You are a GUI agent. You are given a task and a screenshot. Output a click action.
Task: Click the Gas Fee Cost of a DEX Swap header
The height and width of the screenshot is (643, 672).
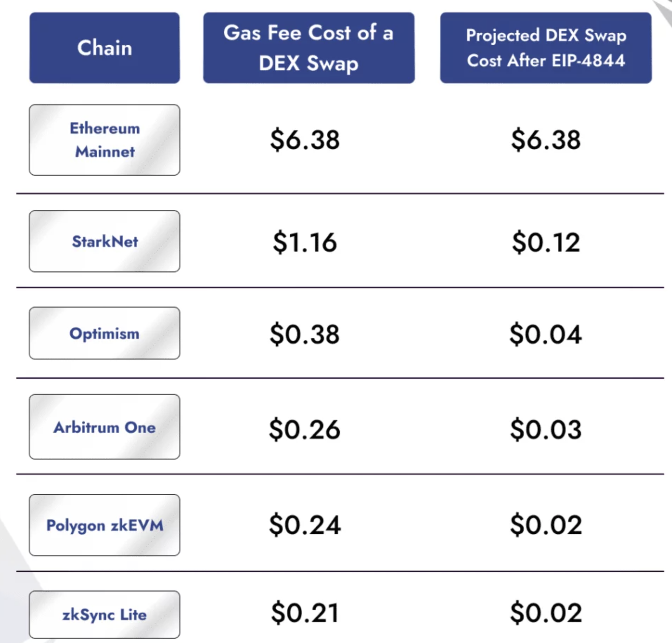coord(309,48)
